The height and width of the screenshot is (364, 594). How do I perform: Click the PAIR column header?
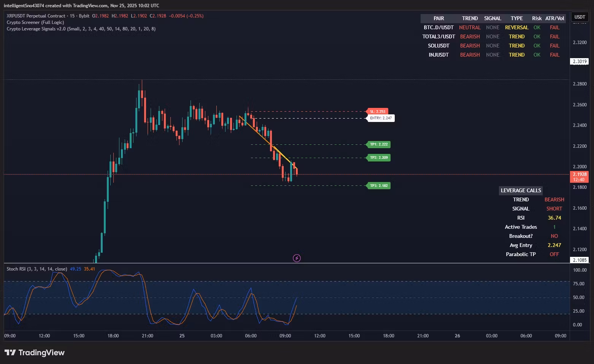click(439, 18)
